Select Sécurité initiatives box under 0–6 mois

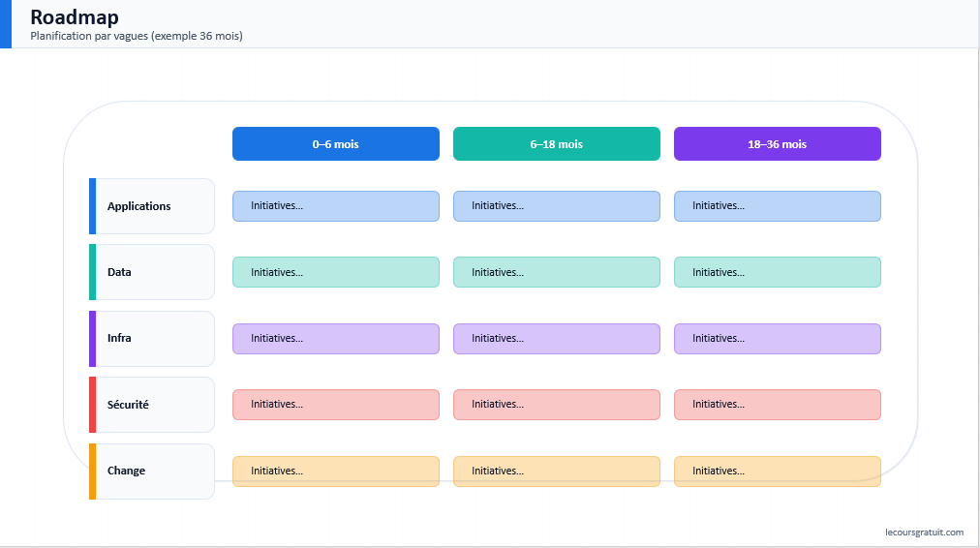click(335, 405)
